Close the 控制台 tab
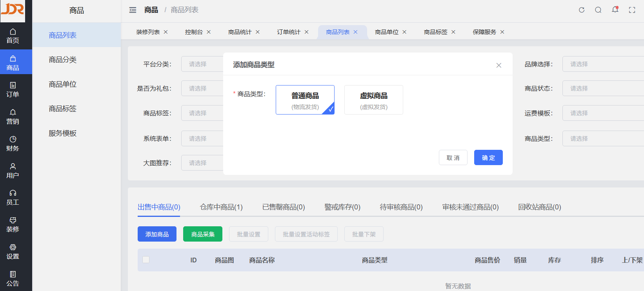Screen dimensions: 644x291 [209, 32]
